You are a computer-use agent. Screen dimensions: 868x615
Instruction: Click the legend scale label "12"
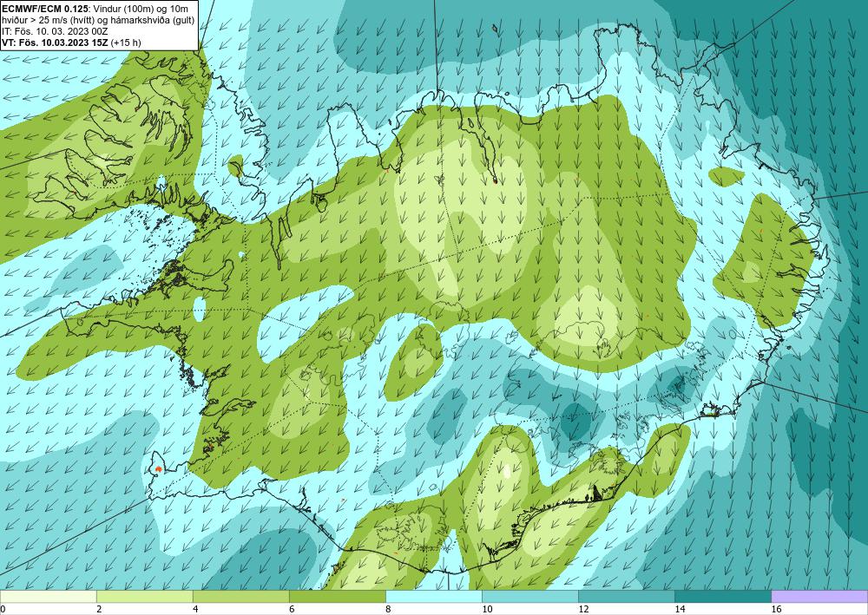pos(583,609)
